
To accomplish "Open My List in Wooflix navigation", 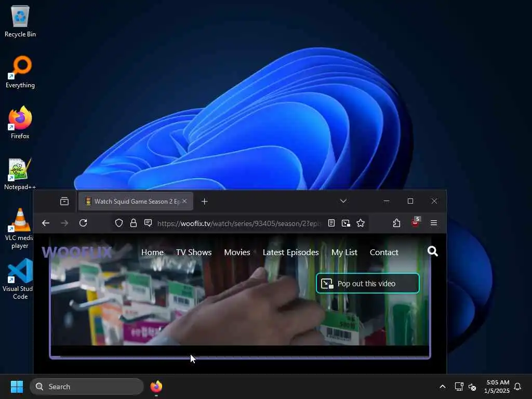I will (344, 252).
